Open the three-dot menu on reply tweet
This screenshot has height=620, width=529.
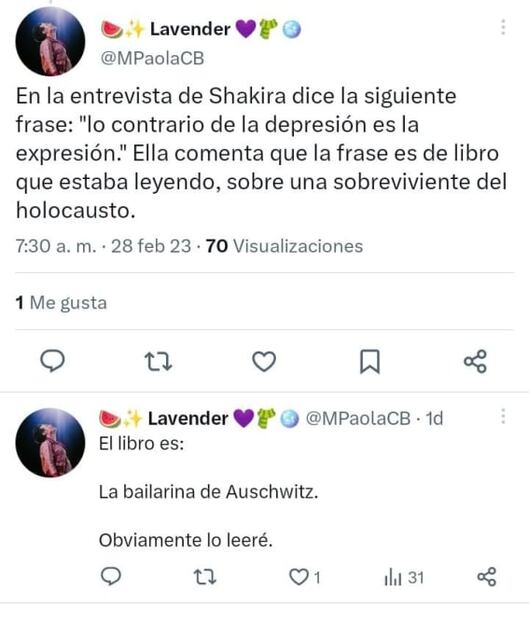click(503, 416)
